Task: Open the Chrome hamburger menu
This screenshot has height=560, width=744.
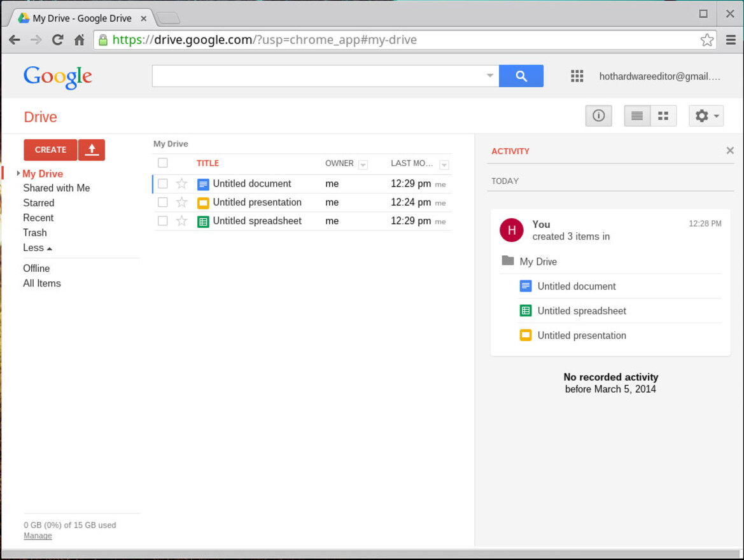Action: [x=731, y=40]
